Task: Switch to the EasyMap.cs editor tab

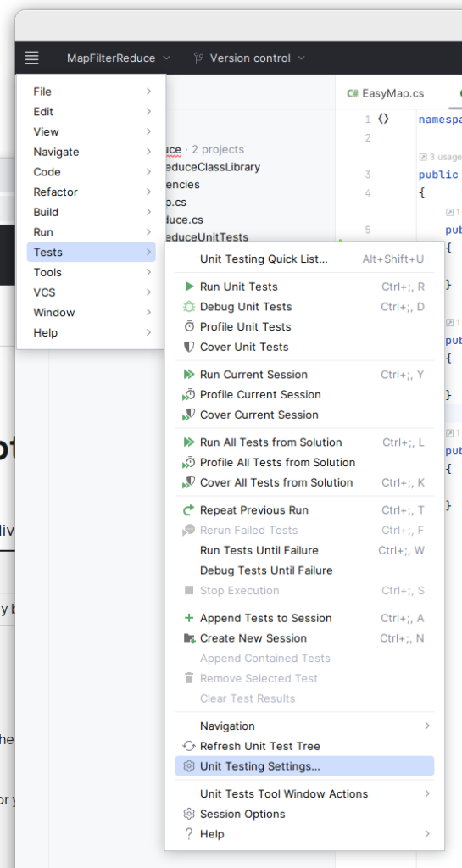Action: tap(386, 93)
